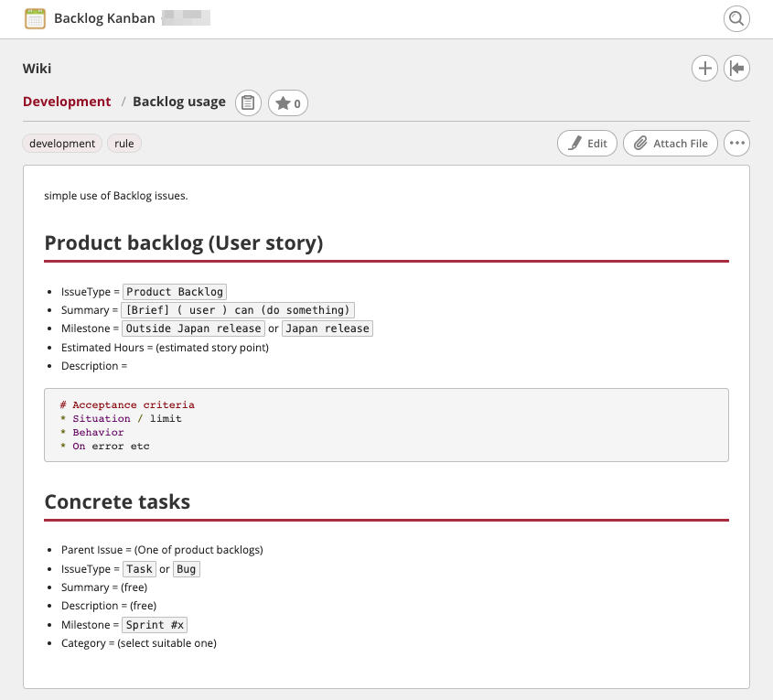Viewport: 773px width, 700px height.
Task: Add a new wiki page with plus icon
Action: 704,68
